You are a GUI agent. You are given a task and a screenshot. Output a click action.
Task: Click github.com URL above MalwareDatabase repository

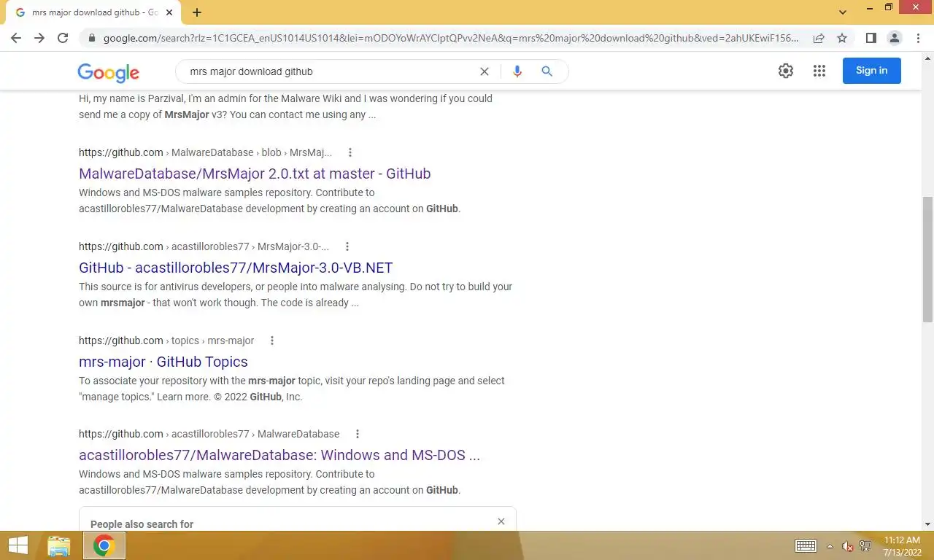coord(121,434)
